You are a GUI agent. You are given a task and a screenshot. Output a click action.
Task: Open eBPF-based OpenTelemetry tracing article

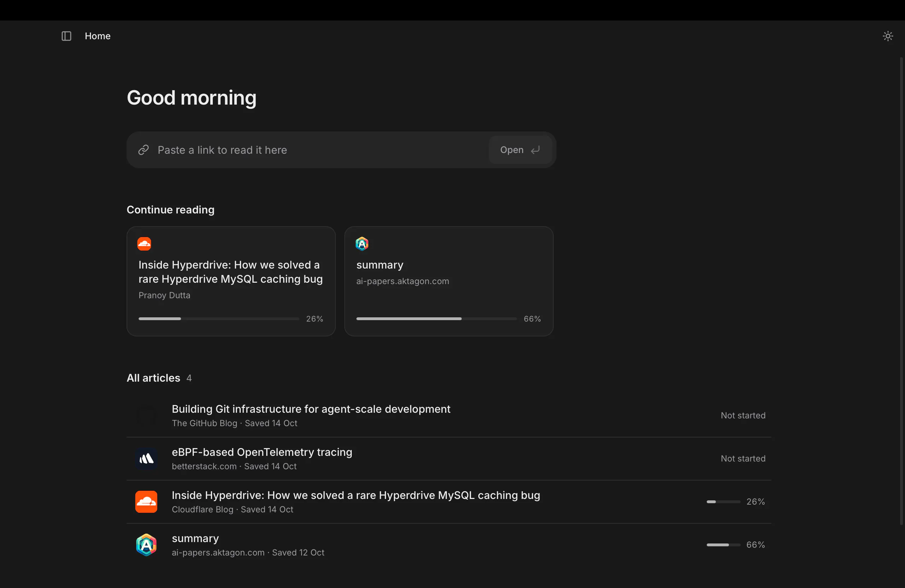coord(449,459)
